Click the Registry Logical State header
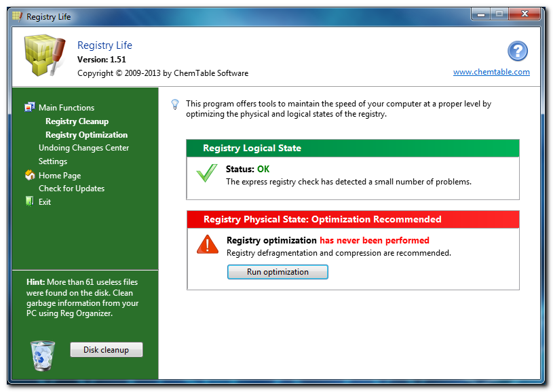 coord(353,148)
